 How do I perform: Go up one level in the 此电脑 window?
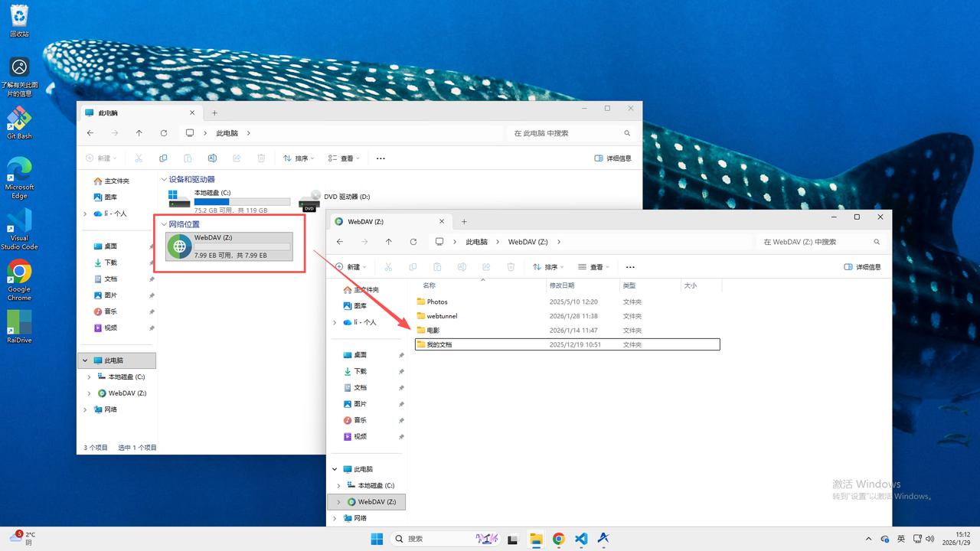pyautogui.click(x=139, y=133)
